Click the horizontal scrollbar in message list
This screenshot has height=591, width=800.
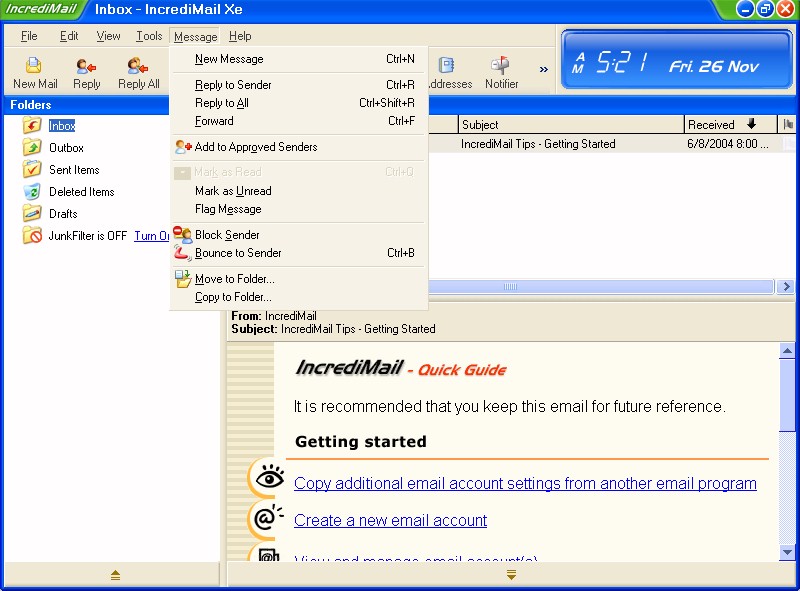coord(510,287)
